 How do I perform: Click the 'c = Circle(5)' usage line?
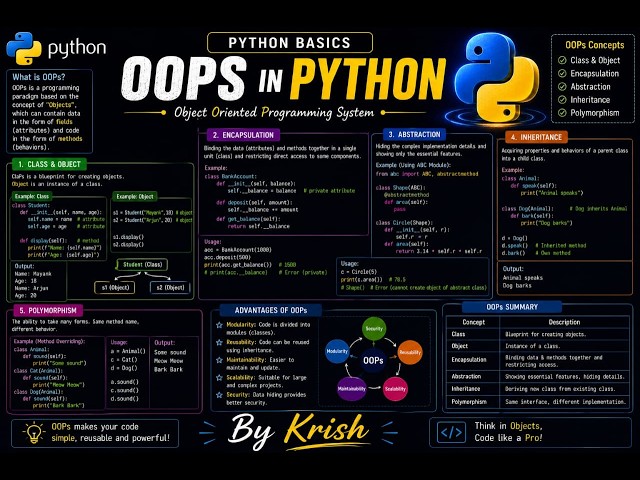tap(359, 272)
